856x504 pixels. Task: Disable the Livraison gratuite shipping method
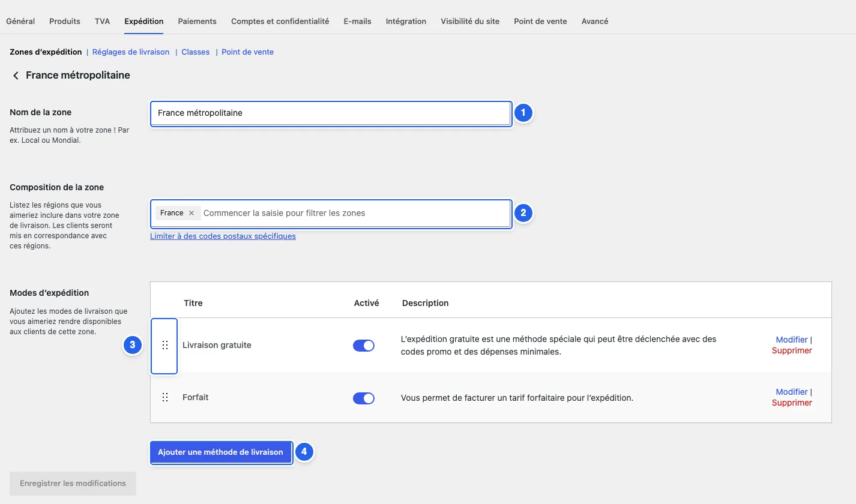[364, 346]
